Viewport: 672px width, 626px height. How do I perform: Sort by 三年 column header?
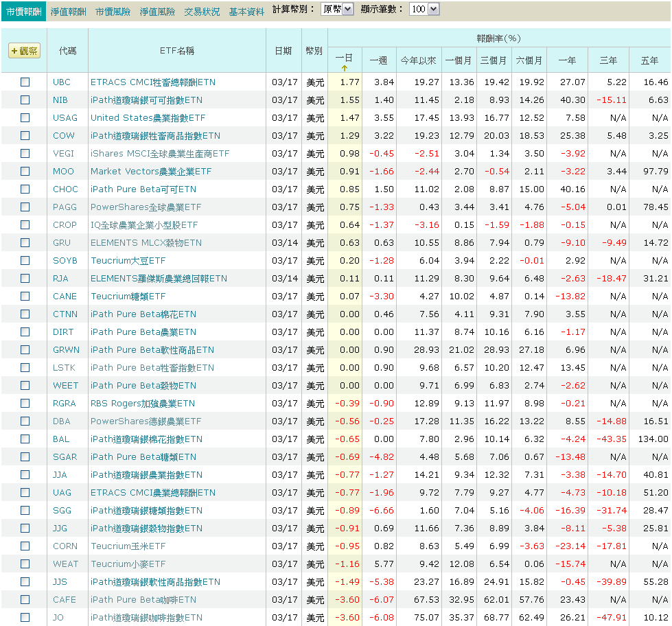click(x=608, y=60)
